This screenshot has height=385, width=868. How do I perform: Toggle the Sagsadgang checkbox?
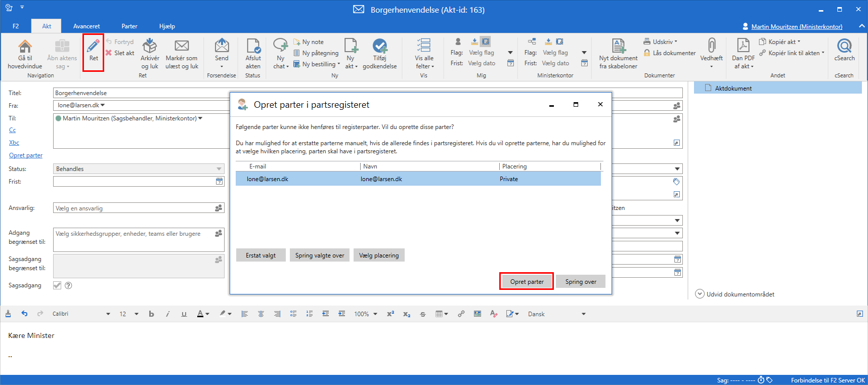(x=57, y=285)
